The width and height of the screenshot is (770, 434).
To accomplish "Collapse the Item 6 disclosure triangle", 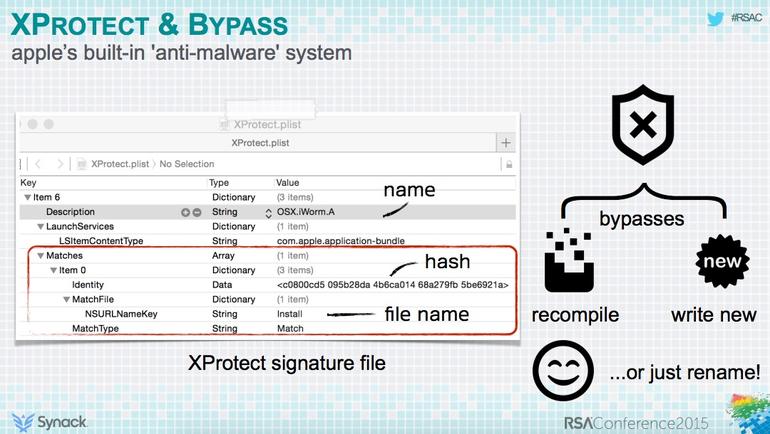I will (28, 197).
